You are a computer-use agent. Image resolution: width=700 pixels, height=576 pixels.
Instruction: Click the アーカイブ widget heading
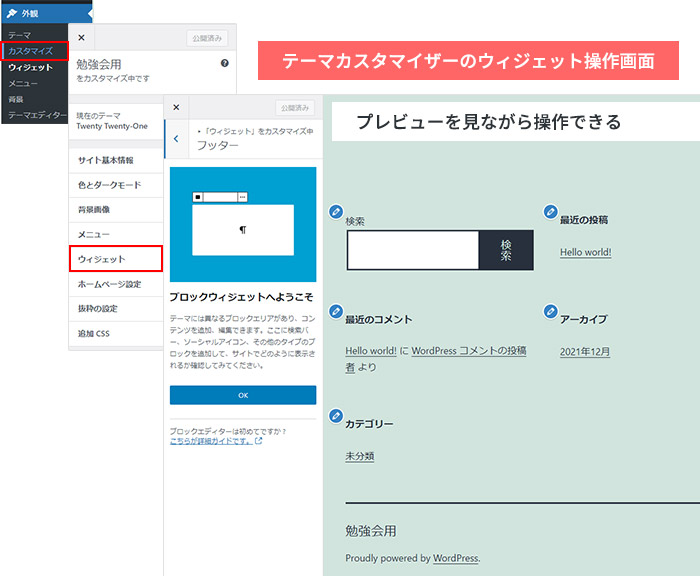584,320
